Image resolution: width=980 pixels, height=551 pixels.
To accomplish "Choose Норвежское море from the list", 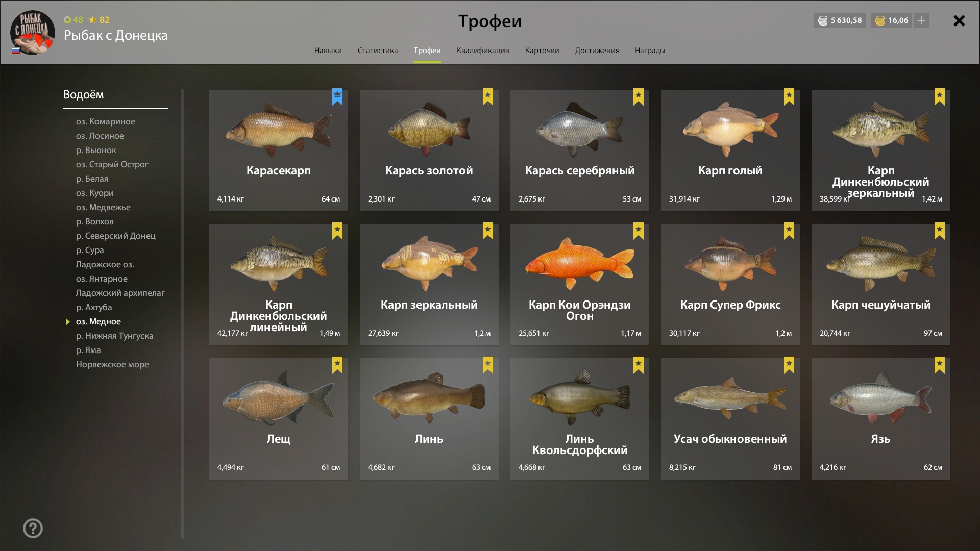I will click(112, 364).
